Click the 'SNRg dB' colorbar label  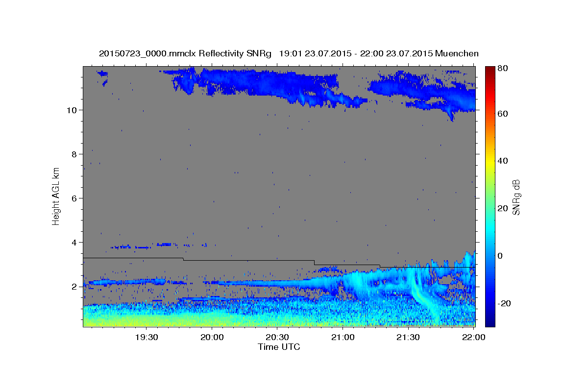point(516,197)
